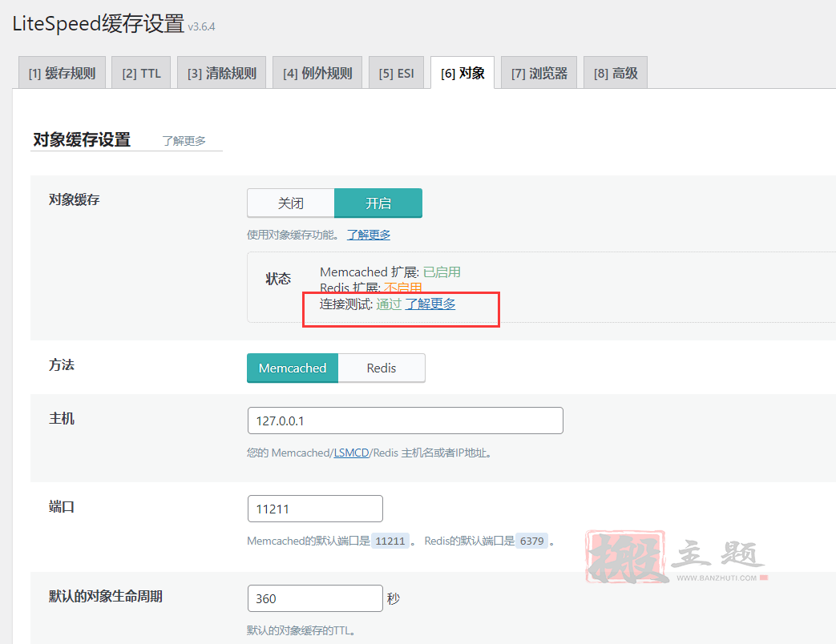Click the 11211 default port value tag
Screen dimensions: 836x644
[x=390, y=541]
